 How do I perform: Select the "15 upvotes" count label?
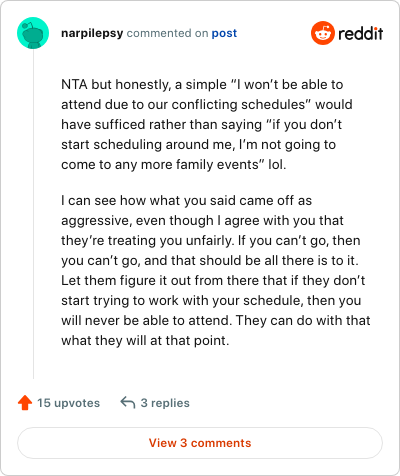(x=68, y=403)
